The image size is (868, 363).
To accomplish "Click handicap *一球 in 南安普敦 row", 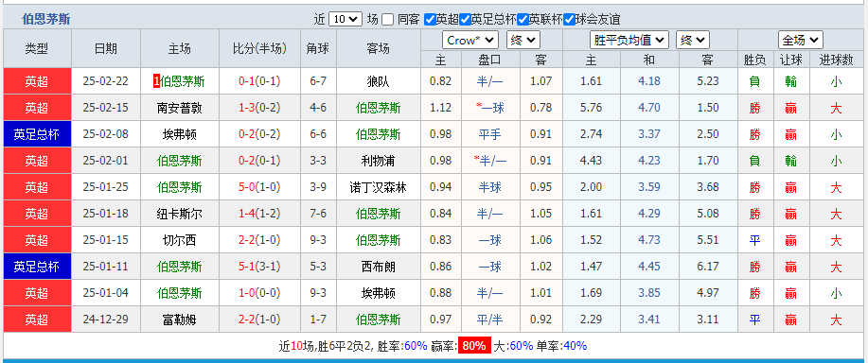I will [490, 108].
